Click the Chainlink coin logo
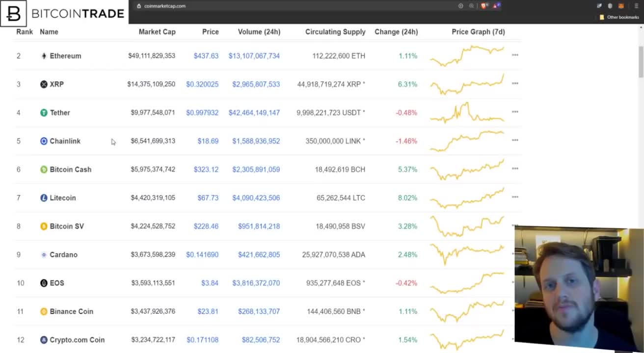 44,141
